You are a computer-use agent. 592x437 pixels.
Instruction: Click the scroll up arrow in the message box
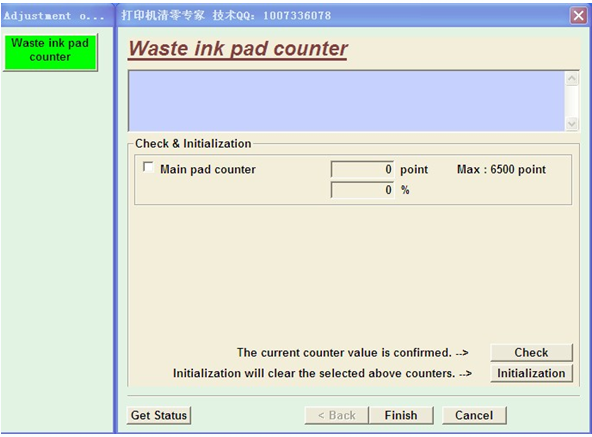click(572, 79)
